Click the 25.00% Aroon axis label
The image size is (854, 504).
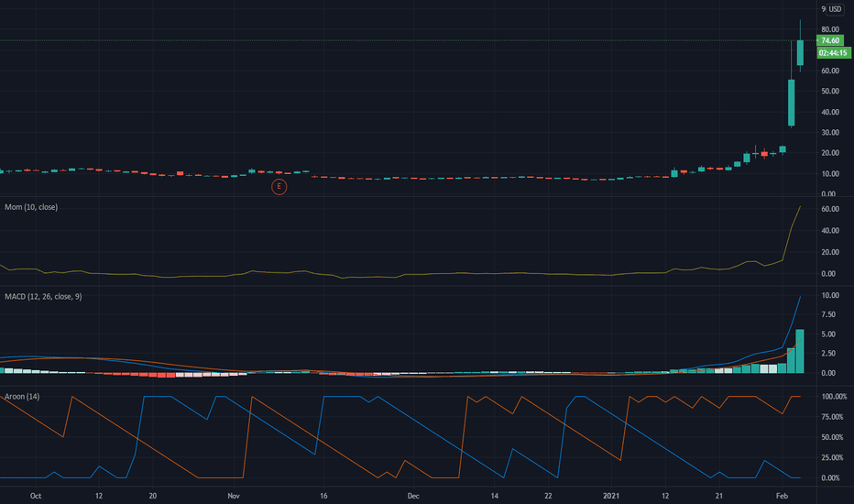tap(832, 457)
